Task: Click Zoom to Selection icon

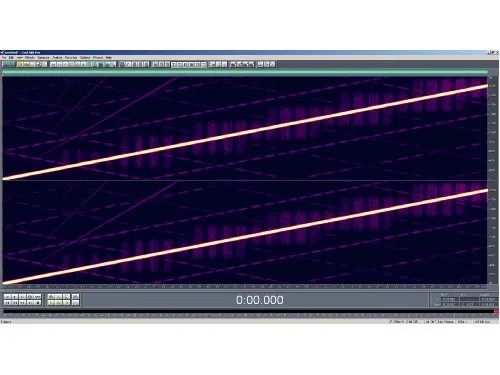Action: 51,303
